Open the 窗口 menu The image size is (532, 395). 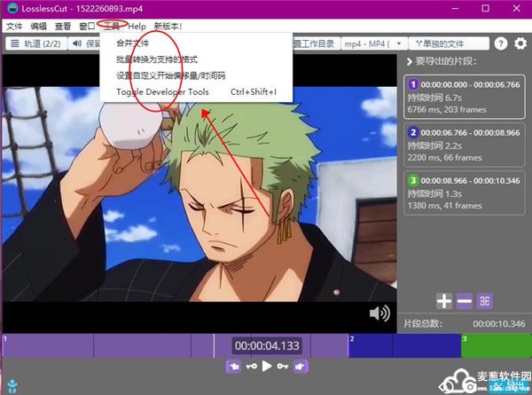pos(87,26)
